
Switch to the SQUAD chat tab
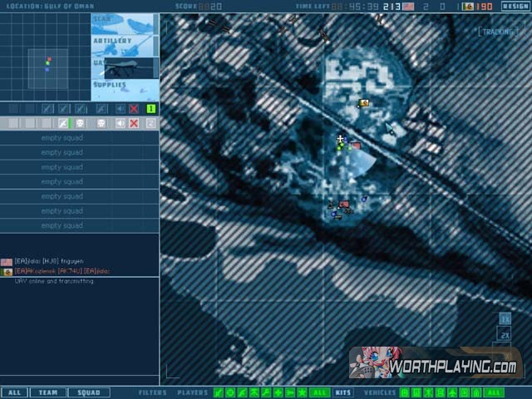[x=88, y=392]
